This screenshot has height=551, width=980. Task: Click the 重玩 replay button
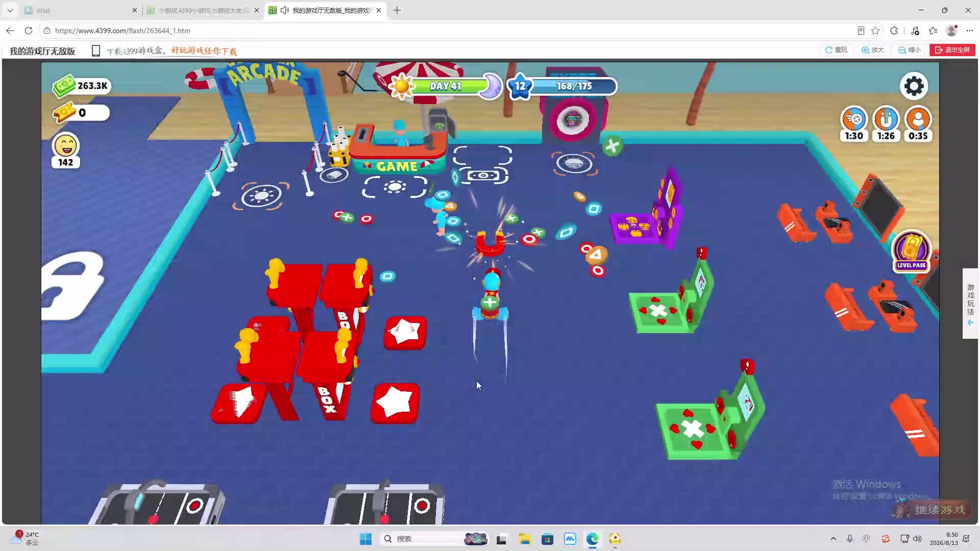click(x=836, y=50)
